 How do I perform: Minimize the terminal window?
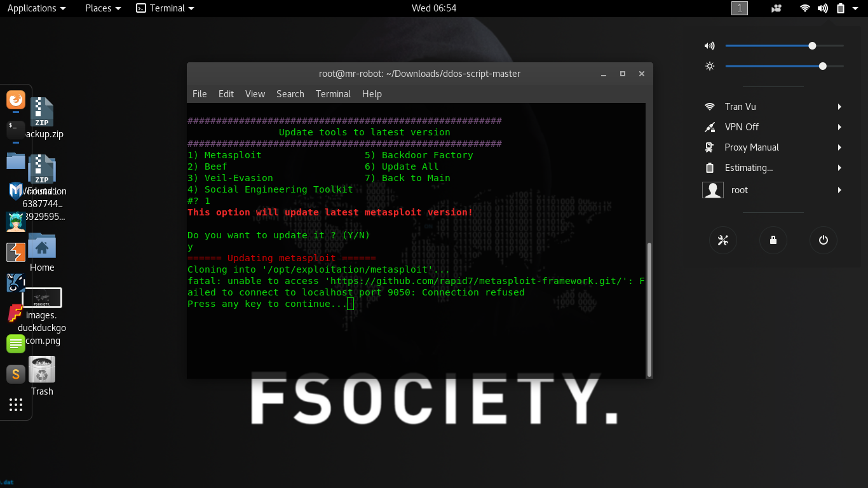tap(603, 74)
